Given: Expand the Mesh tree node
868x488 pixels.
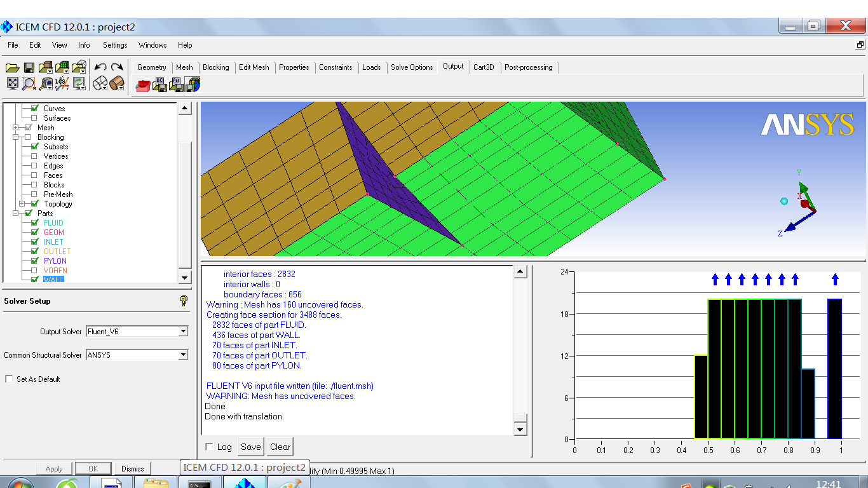Looking at the screenshot, I should (x=16, y=128).
